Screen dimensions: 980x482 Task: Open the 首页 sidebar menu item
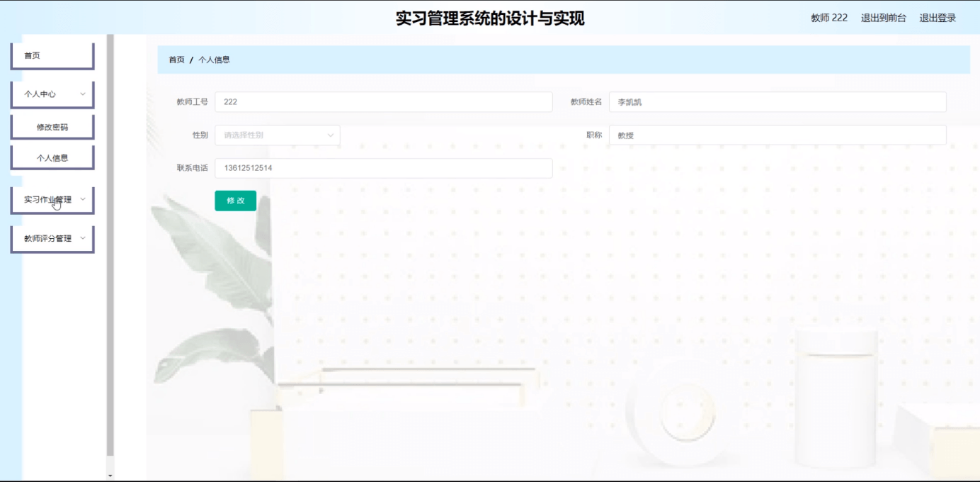point(52,55)
